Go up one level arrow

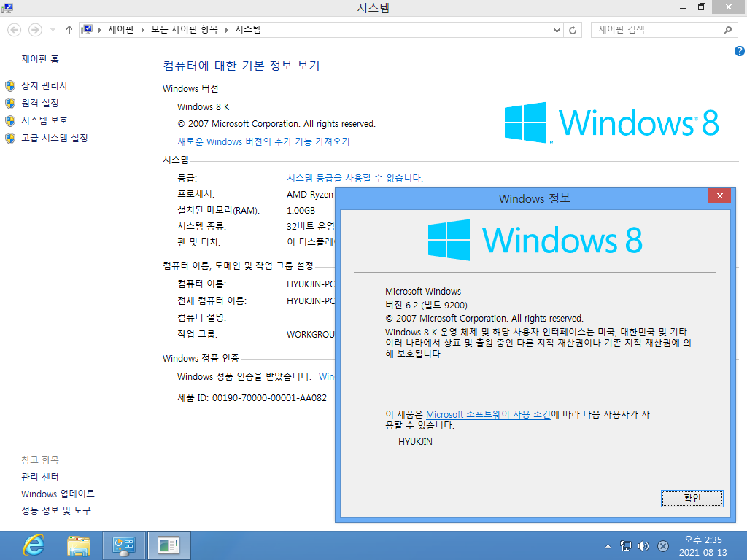point(69,30)
